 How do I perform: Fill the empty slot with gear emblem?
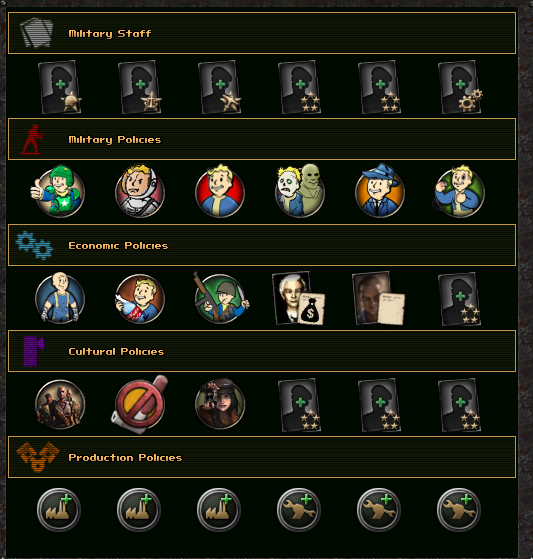tap(460, 87)
